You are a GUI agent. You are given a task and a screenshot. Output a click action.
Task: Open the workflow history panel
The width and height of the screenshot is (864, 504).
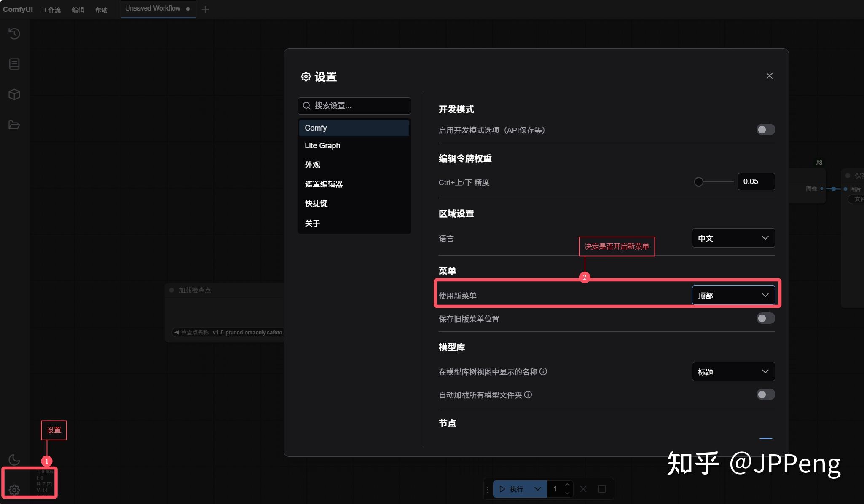click(x=14, y=34)
